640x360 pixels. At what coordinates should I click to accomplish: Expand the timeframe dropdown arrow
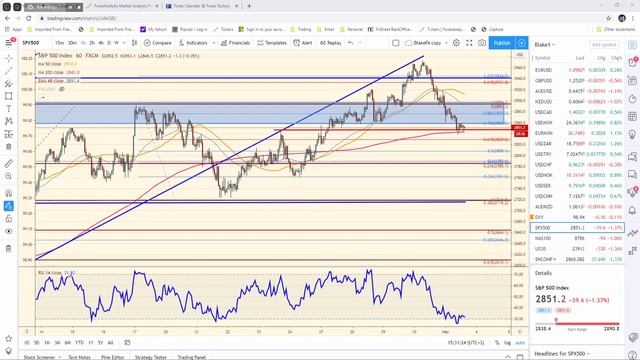(124, 43)
